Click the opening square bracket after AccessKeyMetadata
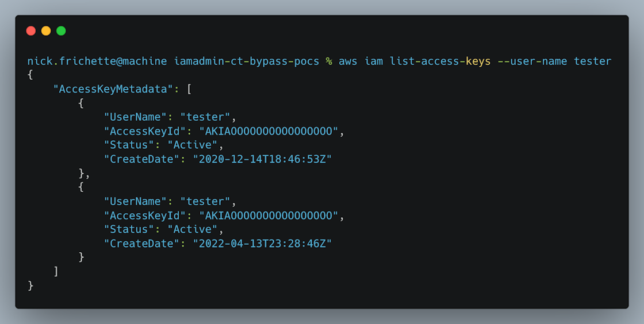 [190, 90]
